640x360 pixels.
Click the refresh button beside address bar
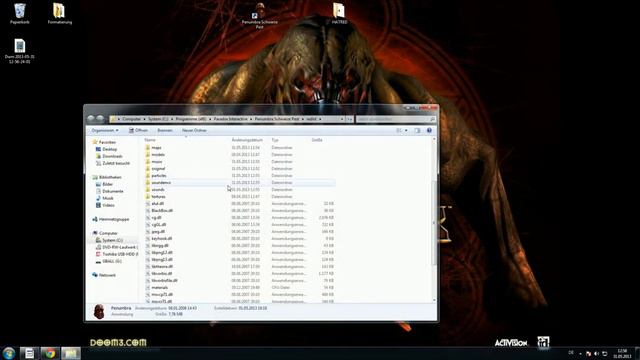pos(349,119)
